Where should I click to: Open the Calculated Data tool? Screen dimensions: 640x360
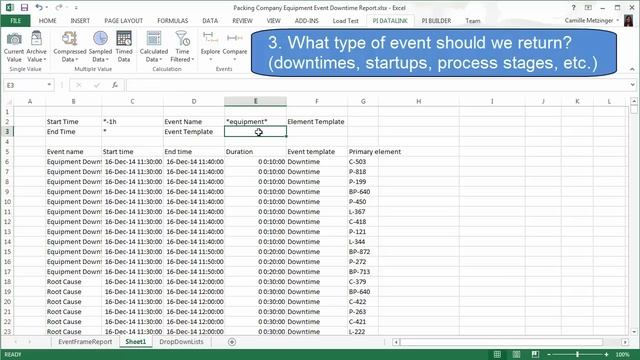(x=154, y=47)
